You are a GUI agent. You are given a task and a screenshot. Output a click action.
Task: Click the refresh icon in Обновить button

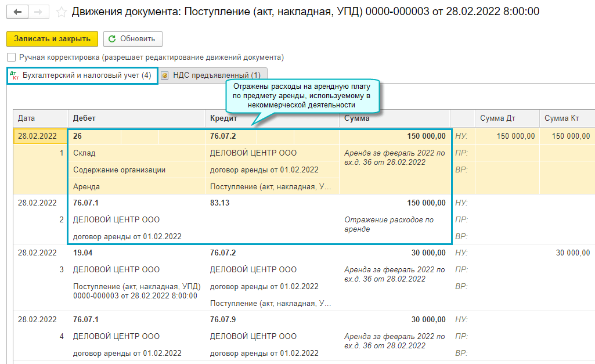pyautogui.click(x=112, y=39)
